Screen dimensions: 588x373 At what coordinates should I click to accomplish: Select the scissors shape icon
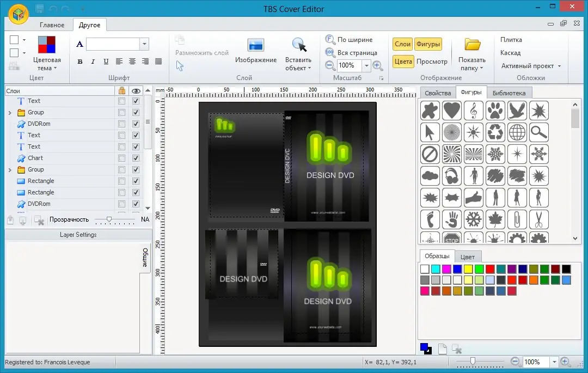coord(538,219)
